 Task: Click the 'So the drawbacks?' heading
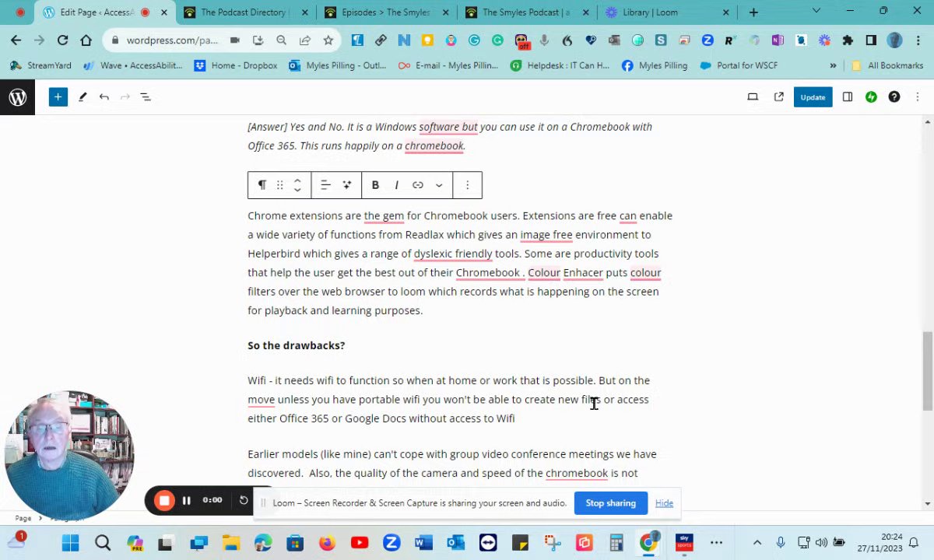296,345
